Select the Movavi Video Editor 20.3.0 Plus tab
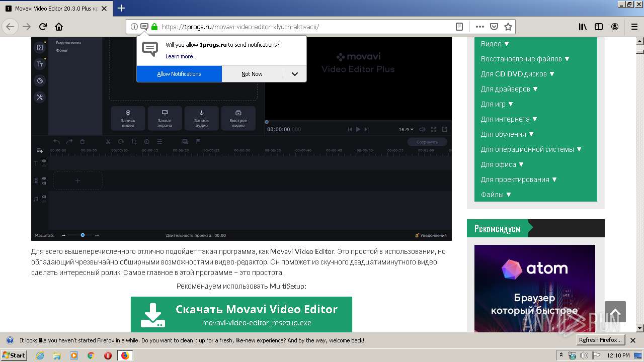 pos(55,9)
